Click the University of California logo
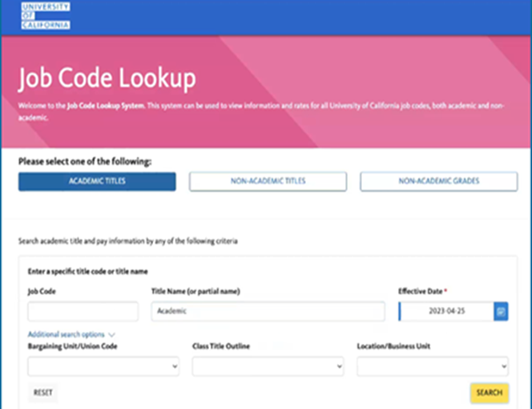532x409 pixels. coord(46,15)
